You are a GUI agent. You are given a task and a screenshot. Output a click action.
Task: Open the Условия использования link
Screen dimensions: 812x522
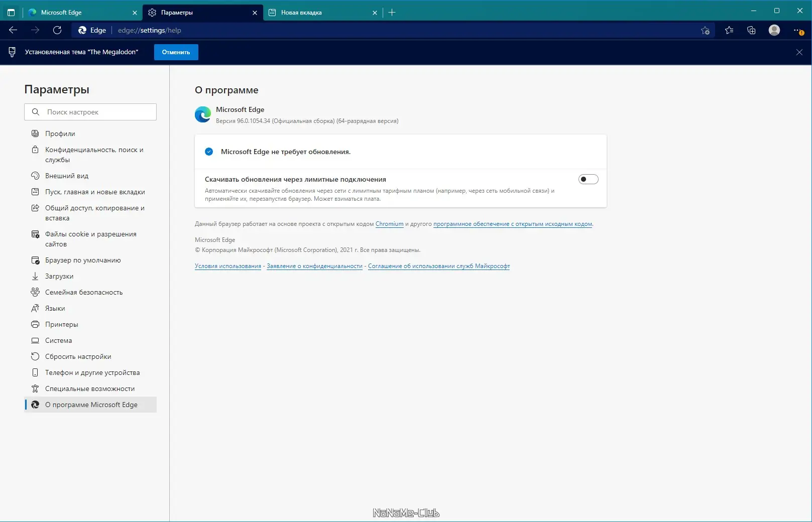click(x=228, y=266)
